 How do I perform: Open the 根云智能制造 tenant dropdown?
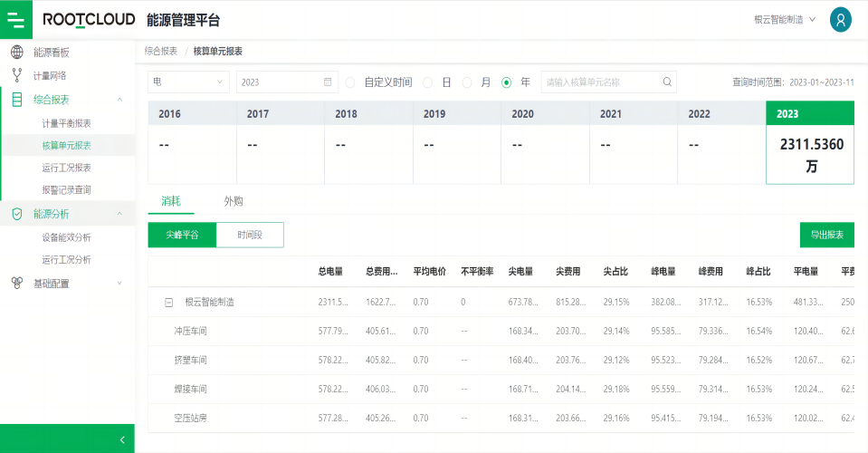click(785, 19)
